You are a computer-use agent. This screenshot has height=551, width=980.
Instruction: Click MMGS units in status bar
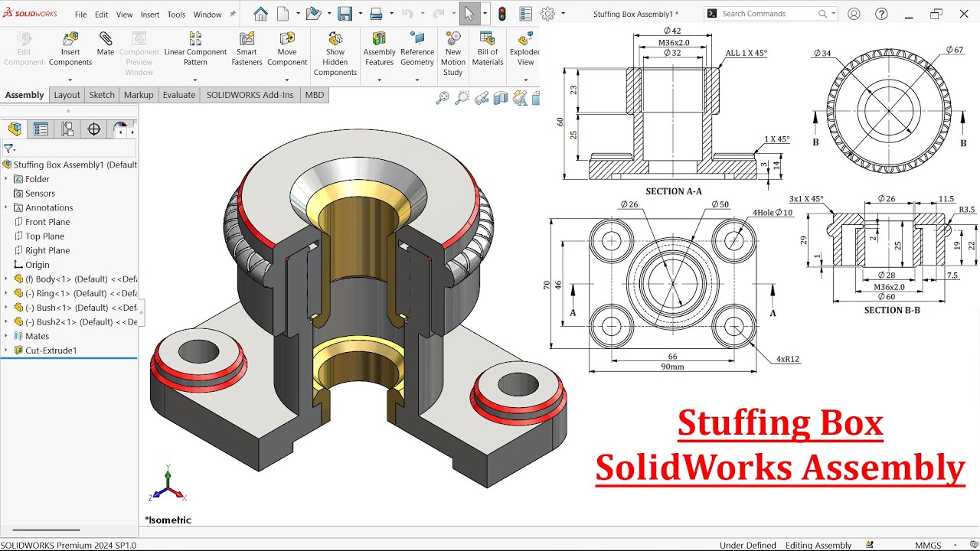(928, 545)
